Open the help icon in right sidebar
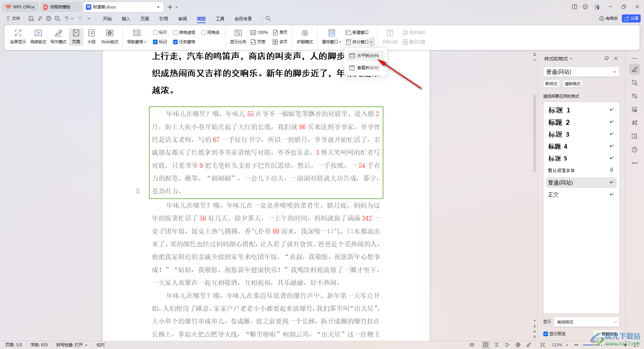This screenshot has width=644, height=349. 635,150
